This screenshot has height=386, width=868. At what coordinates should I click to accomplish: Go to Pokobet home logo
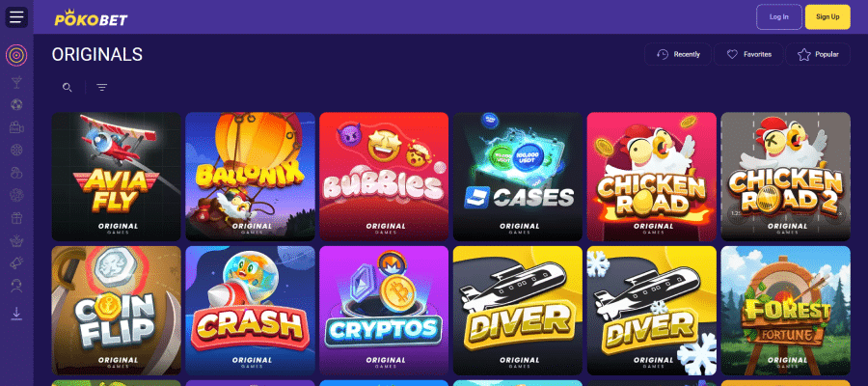91,18
